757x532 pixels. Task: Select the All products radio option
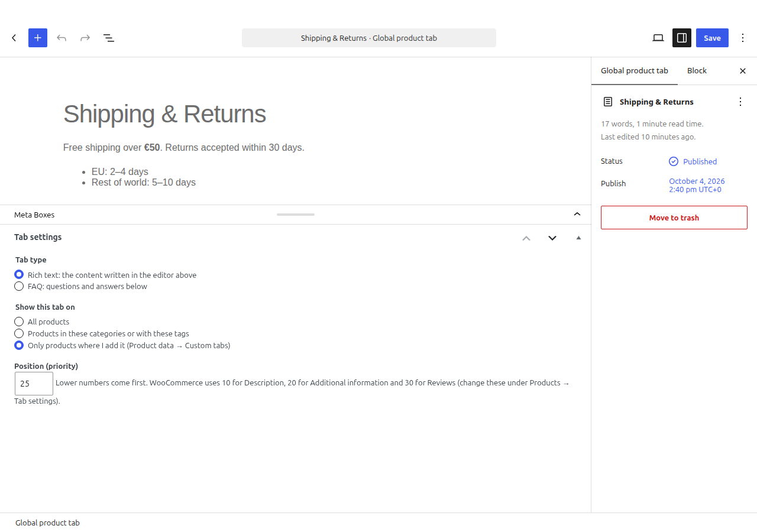[x=19, y=322]
